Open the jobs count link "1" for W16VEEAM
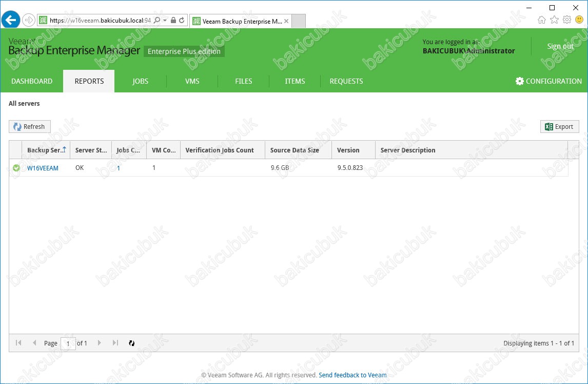Viewport: 588px width, 384px height. 119,168
